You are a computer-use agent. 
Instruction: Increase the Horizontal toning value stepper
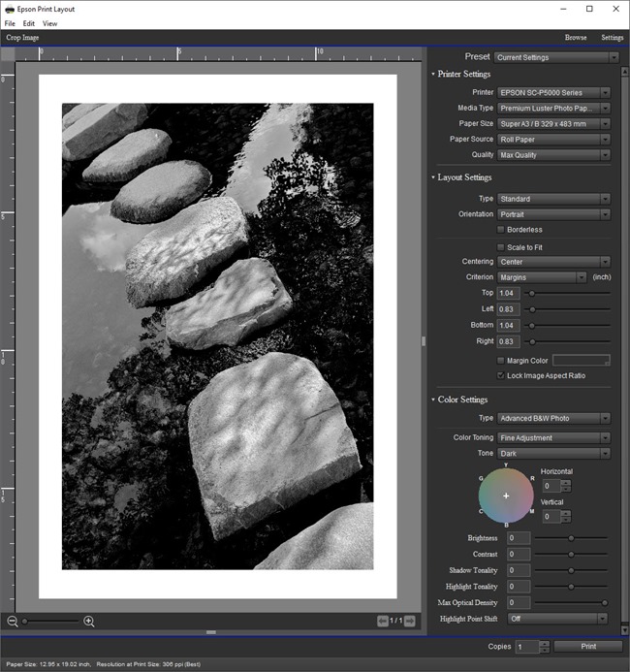tap(566, 482)
